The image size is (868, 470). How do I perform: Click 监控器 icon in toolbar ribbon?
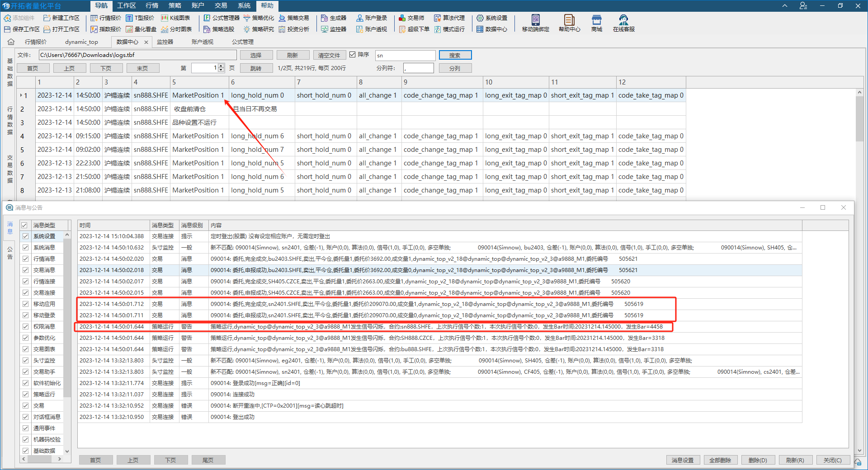[334, 29]
